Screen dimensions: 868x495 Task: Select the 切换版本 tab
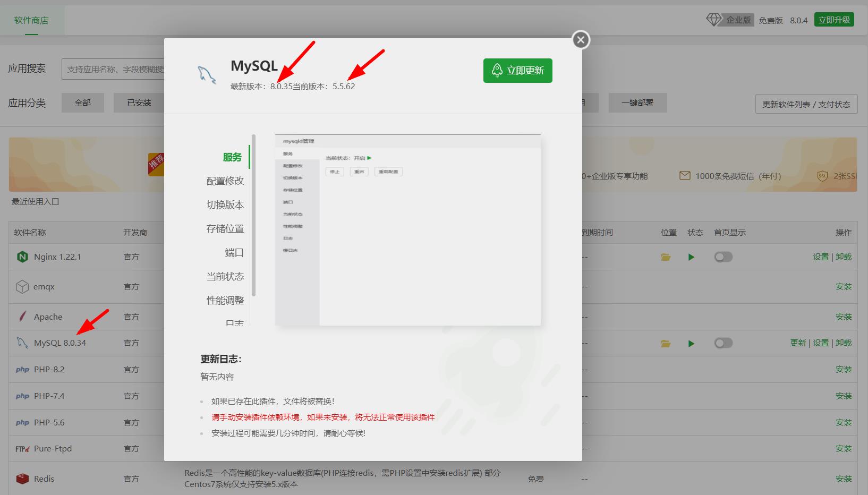click(225, 205)
